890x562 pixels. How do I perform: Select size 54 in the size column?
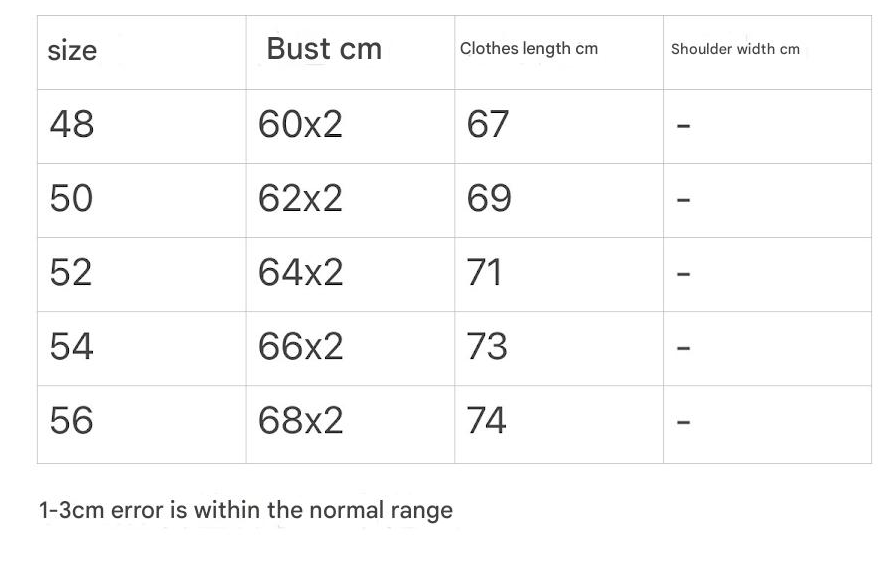click(72, 346)
